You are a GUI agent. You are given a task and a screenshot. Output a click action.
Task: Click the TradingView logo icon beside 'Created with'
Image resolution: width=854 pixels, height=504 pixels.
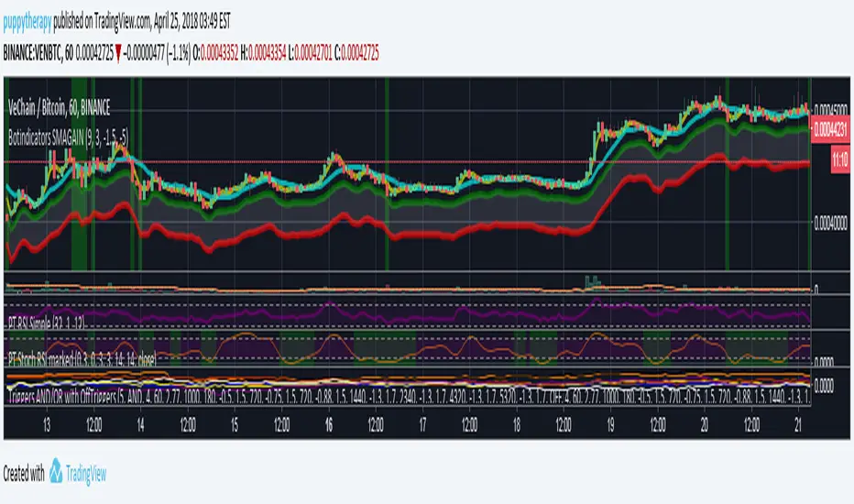click(x=56, y=471)
